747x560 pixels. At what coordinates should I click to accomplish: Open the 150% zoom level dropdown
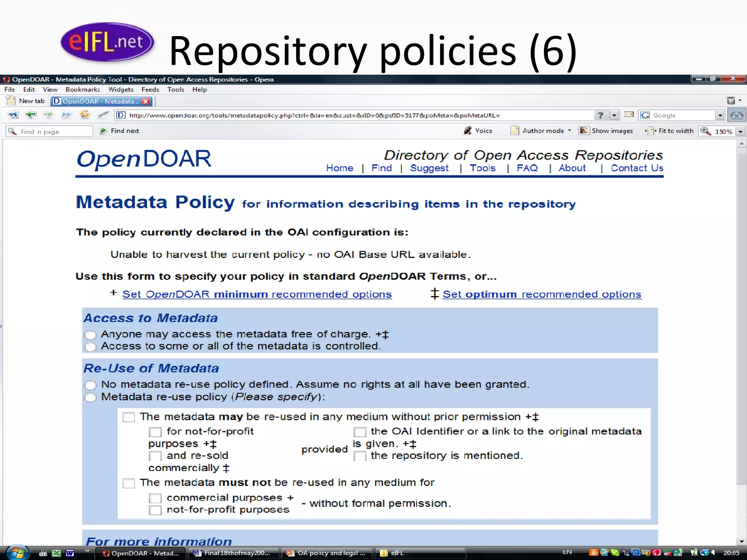point(740,131)
